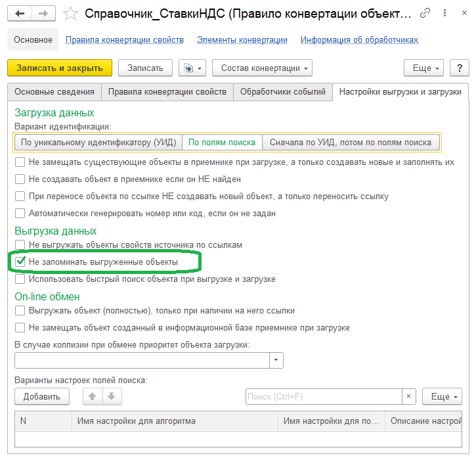Open 'Обработчики событий' tab

tap(283, 92)
